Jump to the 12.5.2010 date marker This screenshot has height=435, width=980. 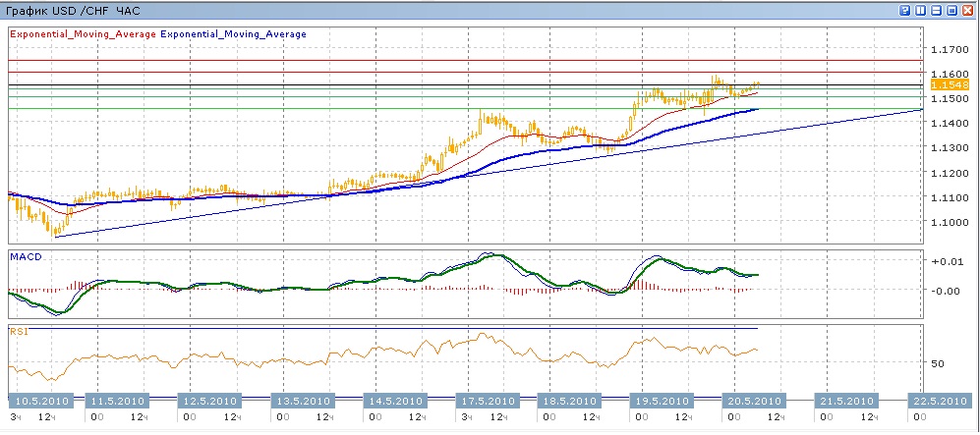pos(210,402)
